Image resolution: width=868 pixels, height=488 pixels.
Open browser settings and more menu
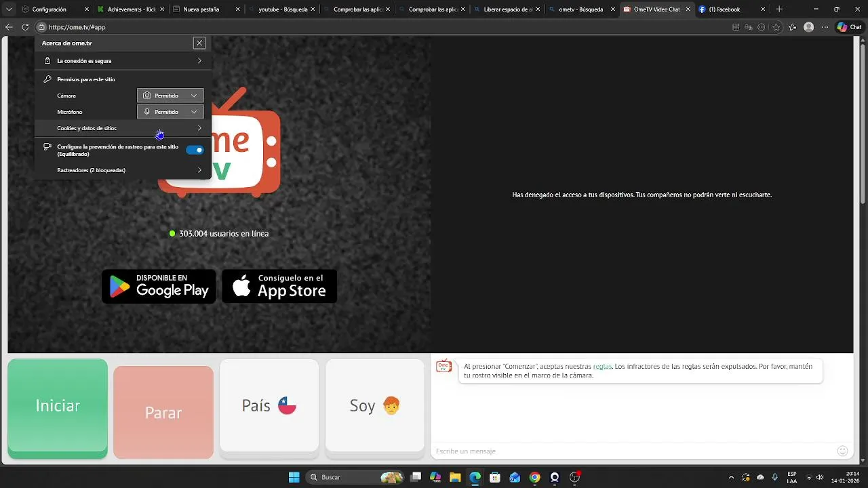(x=825, y=27)
